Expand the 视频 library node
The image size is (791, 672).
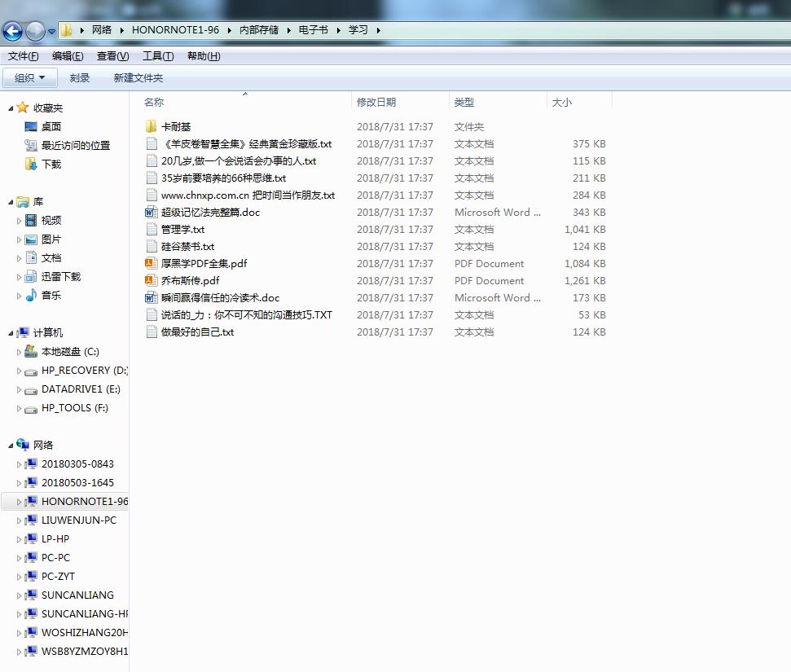point(19,221)
